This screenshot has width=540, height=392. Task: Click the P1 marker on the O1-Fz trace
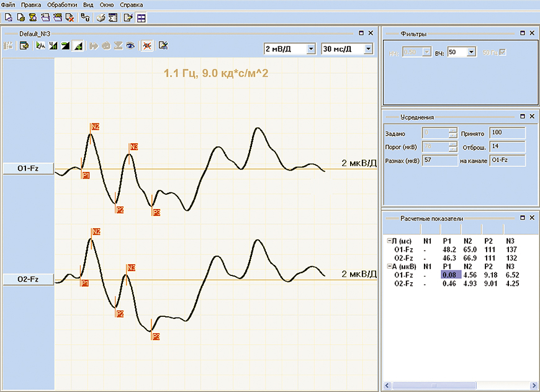click(86, 176)
